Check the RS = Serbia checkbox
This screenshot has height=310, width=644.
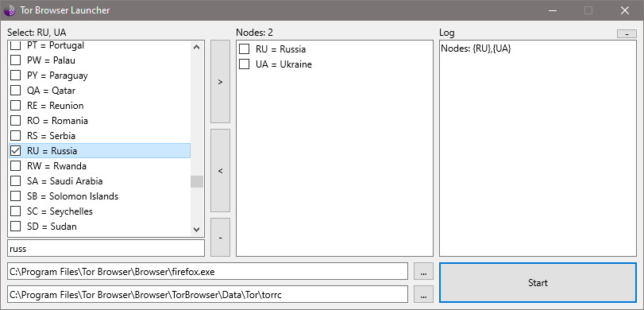[15, 136]
